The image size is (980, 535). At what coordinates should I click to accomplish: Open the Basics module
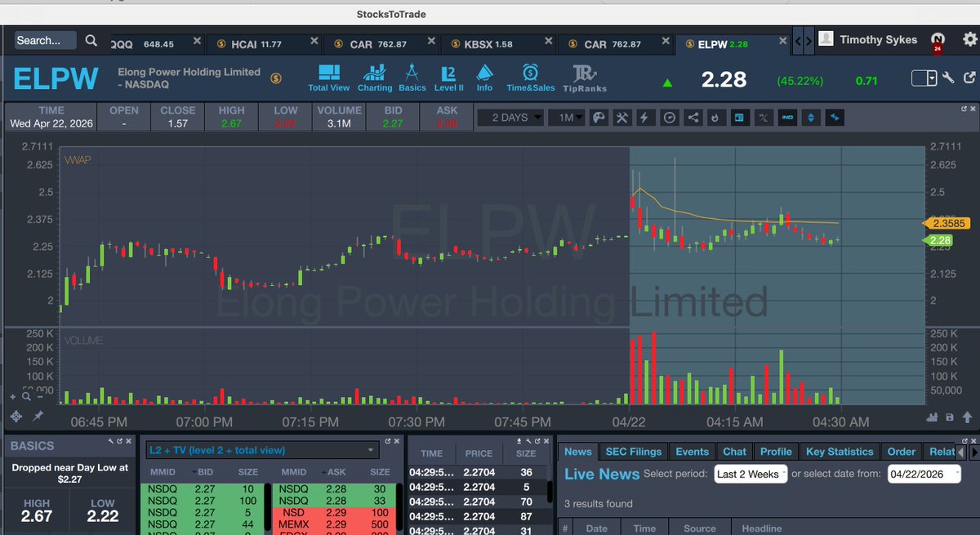412,78
